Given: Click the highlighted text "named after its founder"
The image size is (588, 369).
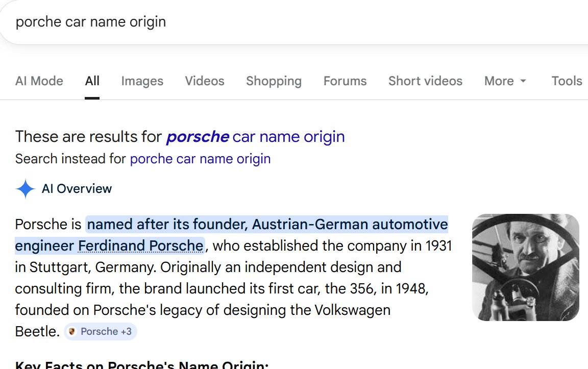Looking at the screenshot, I should coord(167,225).
